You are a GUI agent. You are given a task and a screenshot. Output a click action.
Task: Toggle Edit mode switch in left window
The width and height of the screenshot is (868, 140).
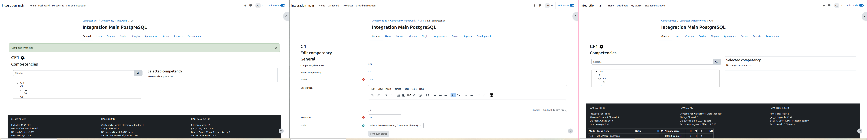(283, 5)
